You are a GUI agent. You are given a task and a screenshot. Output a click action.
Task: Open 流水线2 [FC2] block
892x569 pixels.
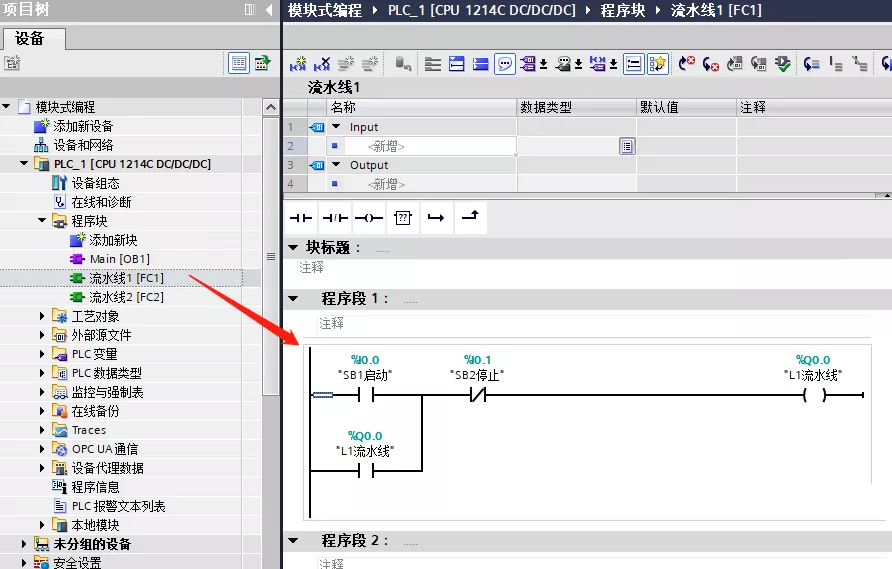click(126, 297)
